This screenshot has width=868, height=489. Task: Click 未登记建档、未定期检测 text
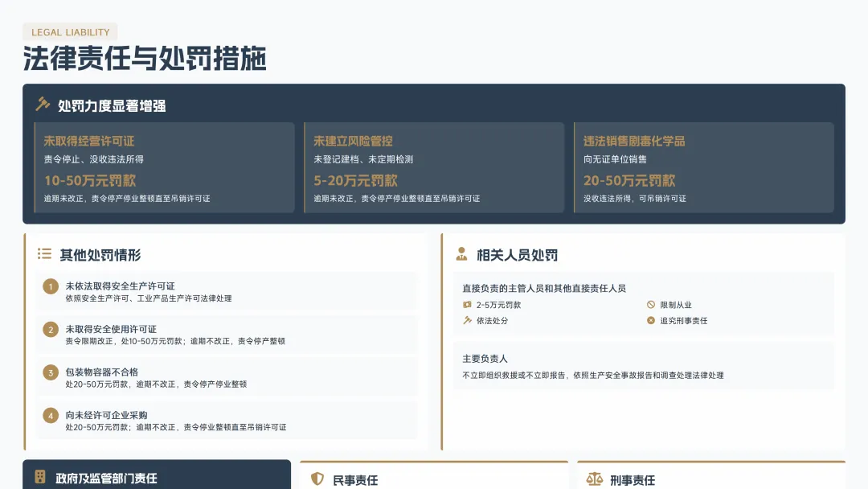pos(363,159)
